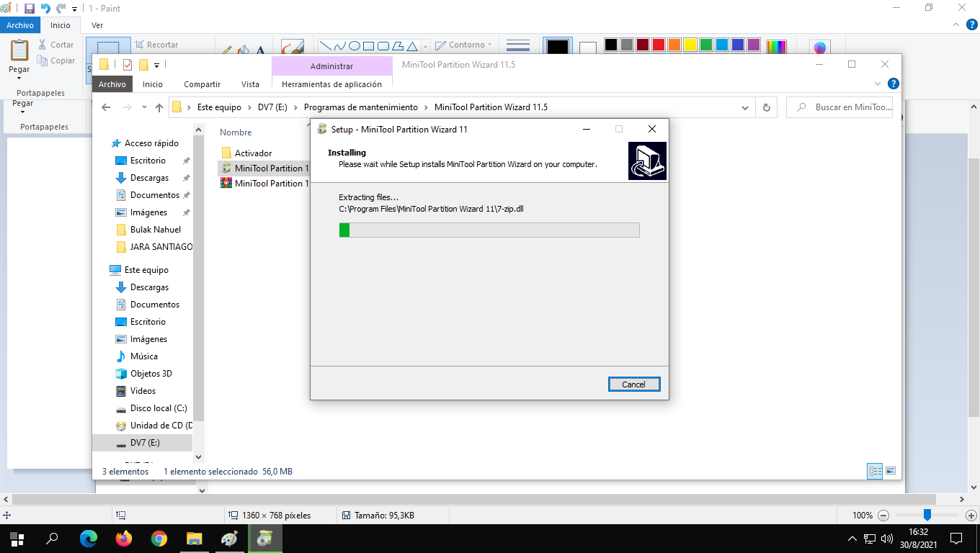Click 'Programas de mantenimiento' in the address bar
The width and height of the screenshot is (980, 553).
pos(361,107)
